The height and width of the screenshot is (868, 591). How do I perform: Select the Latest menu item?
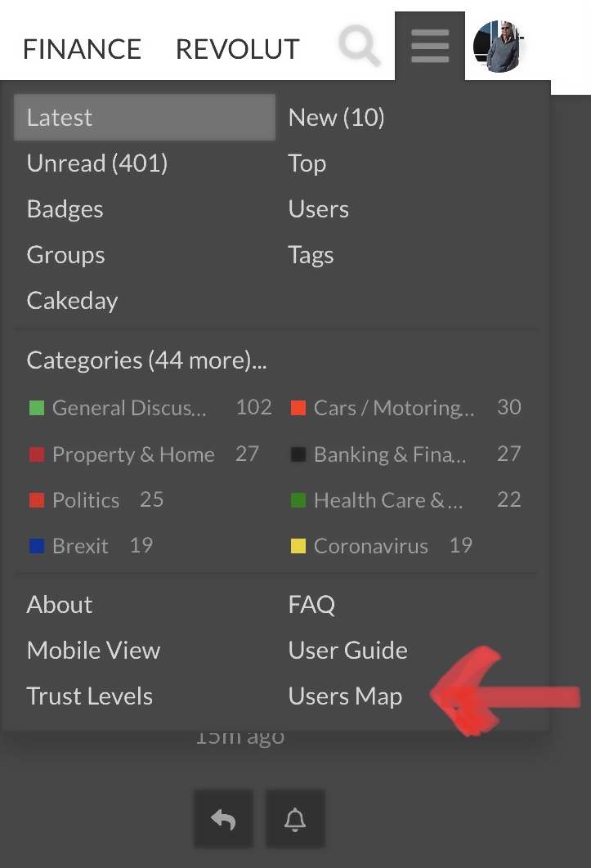(145, 118)
